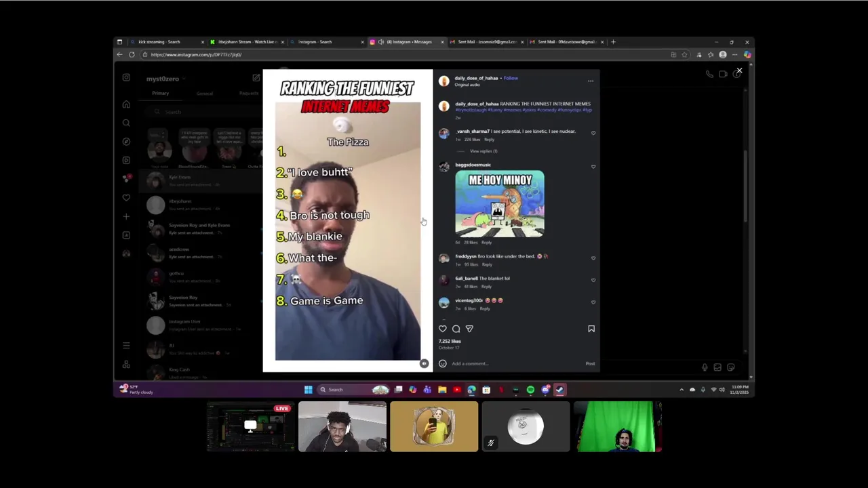This screenshot has width=868, height=488.
Task: Select the LIVE screen-share thumbnail
Action: tap(251, 427)
